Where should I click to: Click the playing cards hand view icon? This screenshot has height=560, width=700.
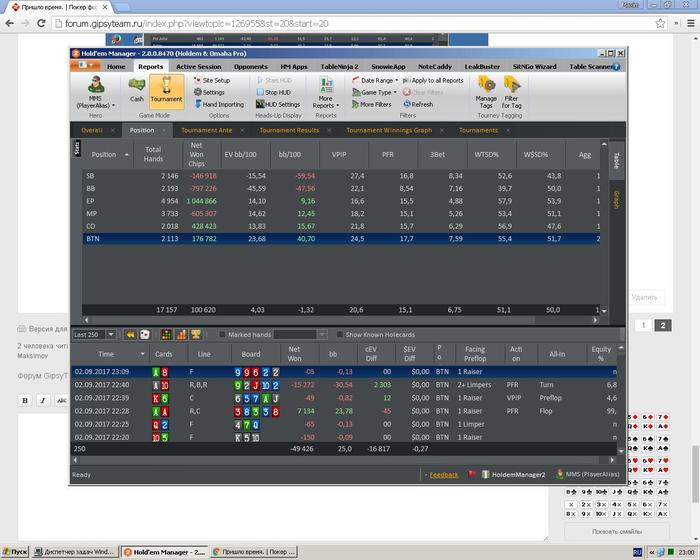tap(145, 334)
